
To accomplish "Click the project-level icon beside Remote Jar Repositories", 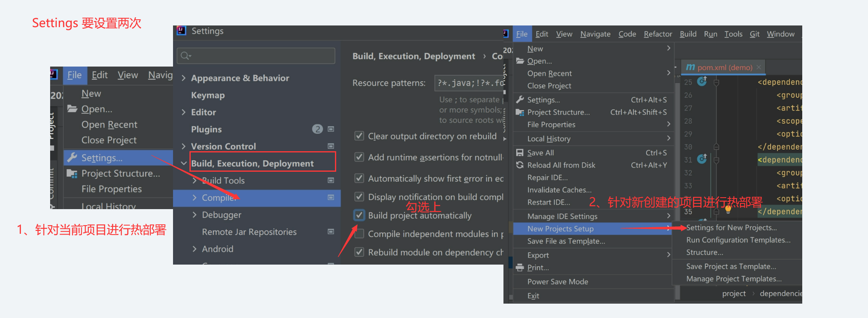I will point(331,232).
